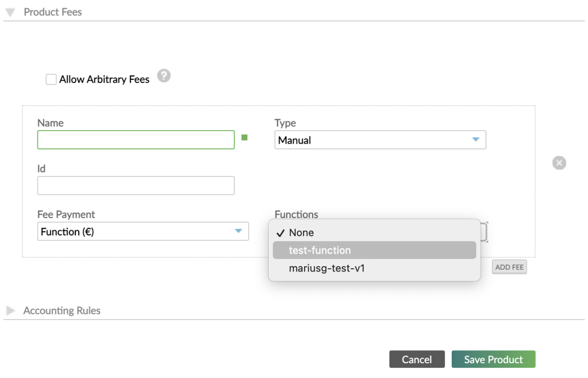Open the Fee Payment dropdown
The height and width of the screenshot is (378, 588).
pos(143,231)
